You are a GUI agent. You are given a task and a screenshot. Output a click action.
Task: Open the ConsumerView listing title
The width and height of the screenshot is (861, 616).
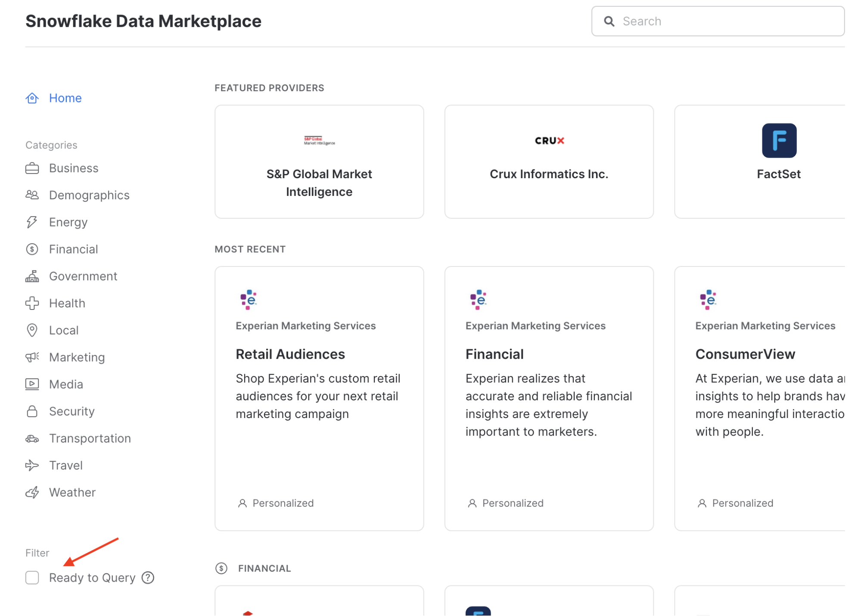pyautogui.click(x=745, y=354)
